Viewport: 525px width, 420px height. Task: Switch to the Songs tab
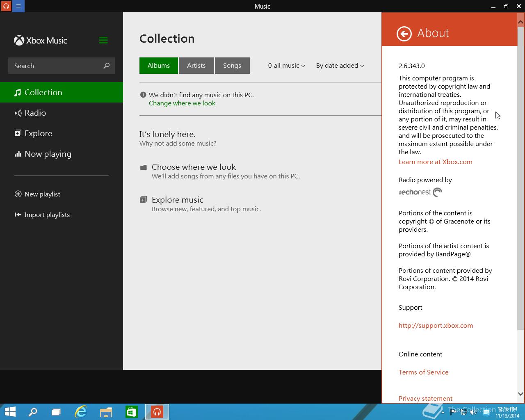tap(232, 66)
